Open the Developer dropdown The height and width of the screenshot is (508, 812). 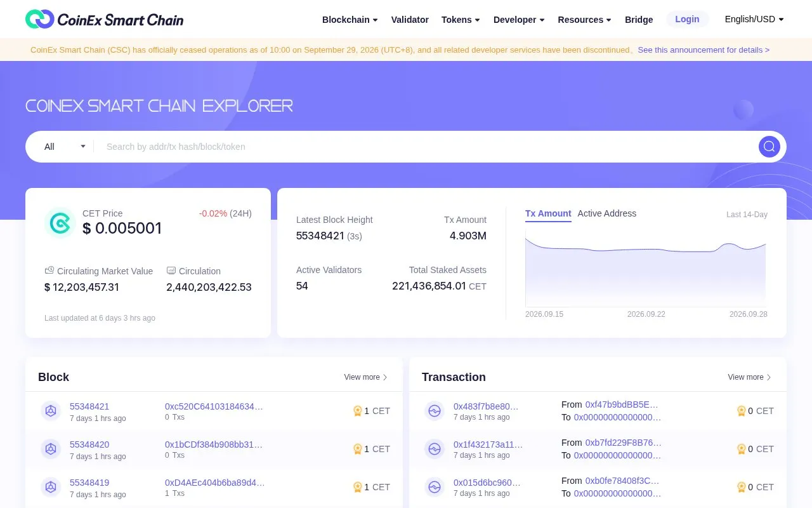(519, 20)
